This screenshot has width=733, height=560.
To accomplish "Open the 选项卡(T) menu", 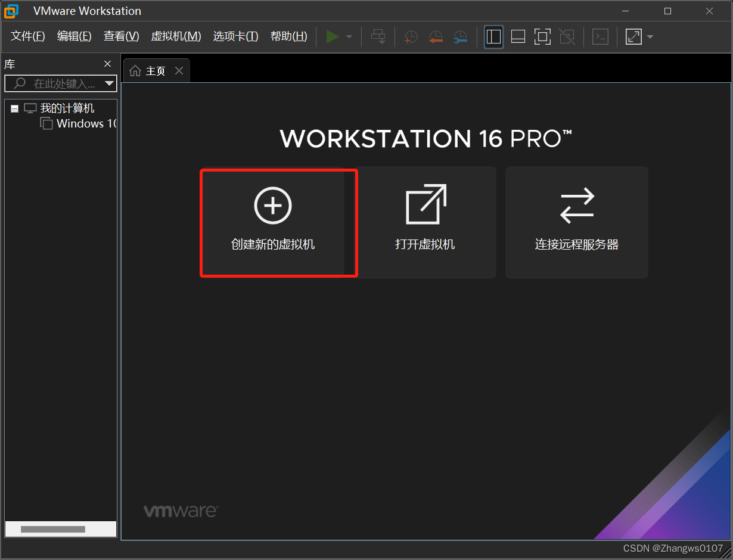I will pos(236,36).
